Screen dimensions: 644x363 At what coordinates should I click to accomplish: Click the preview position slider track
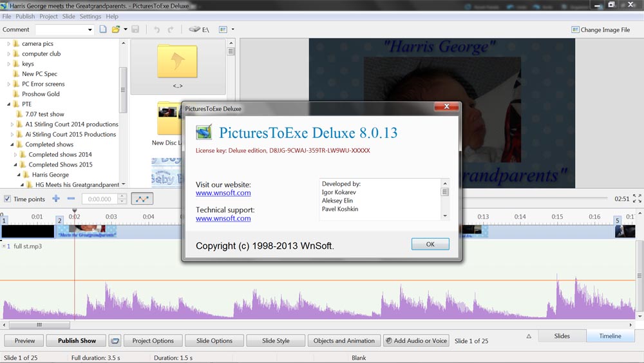[535, 198]
